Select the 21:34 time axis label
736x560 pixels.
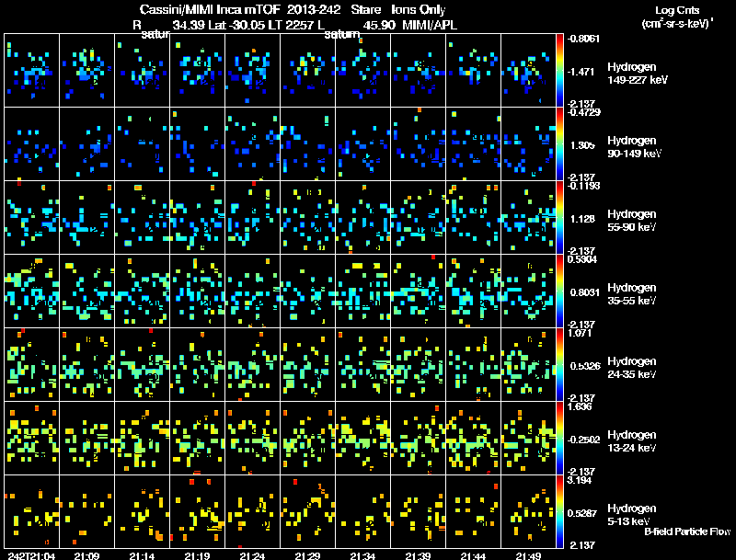362,555
